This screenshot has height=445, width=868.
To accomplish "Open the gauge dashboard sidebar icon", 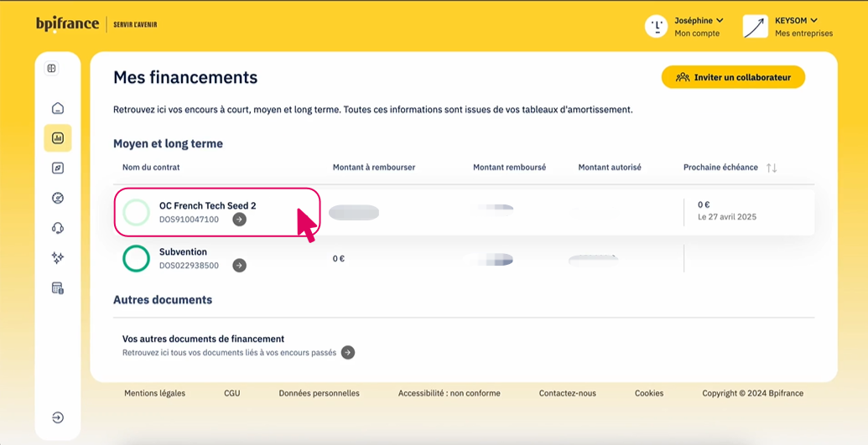I will pos(58,199).
